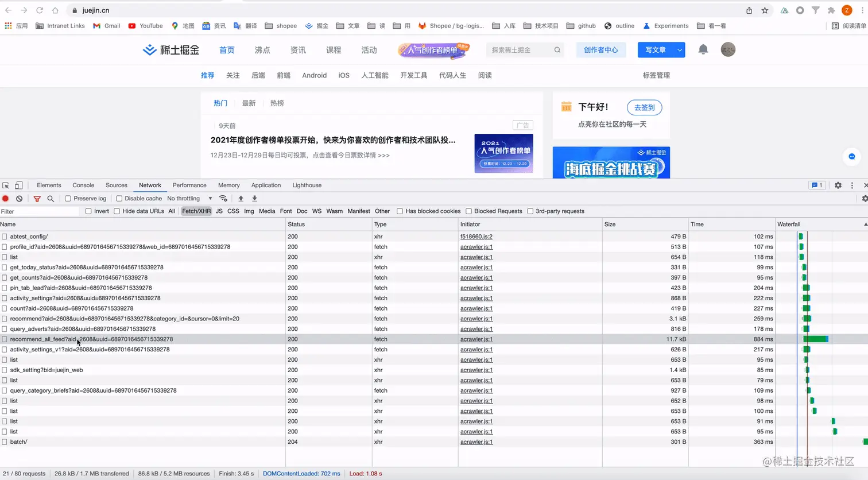This screenshot has height=480, width=868.
Task: Select the Android category tab
Action: coord(315,75)
